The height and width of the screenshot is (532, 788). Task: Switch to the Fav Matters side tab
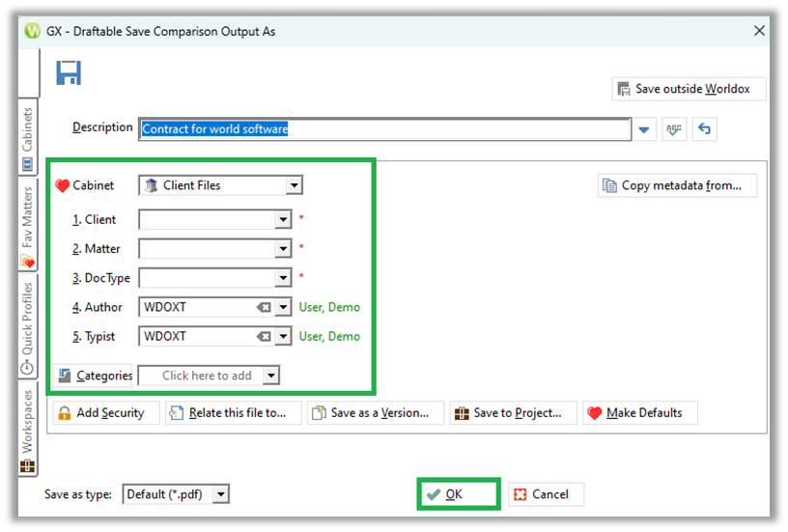tap(28, 224)
